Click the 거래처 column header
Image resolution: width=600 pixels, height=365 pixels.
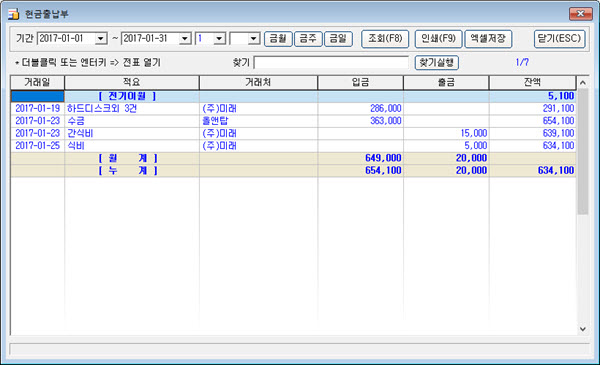(x=258, y=82)
